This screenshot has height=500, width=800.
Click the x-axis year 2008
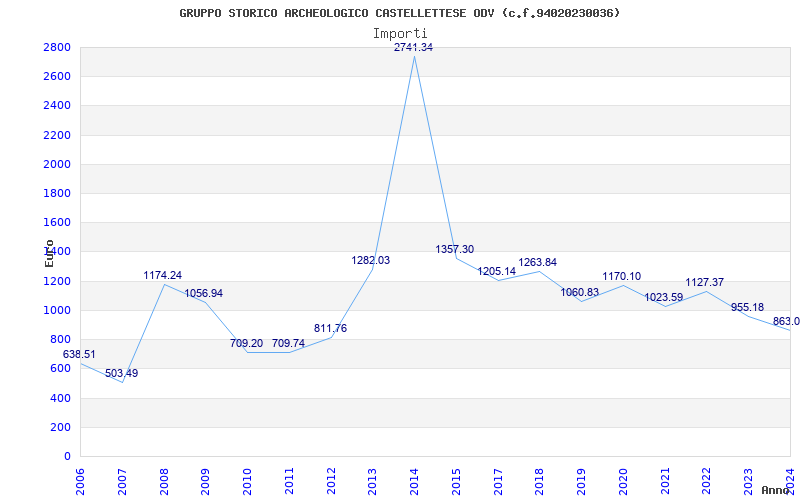tap(164, 481)
